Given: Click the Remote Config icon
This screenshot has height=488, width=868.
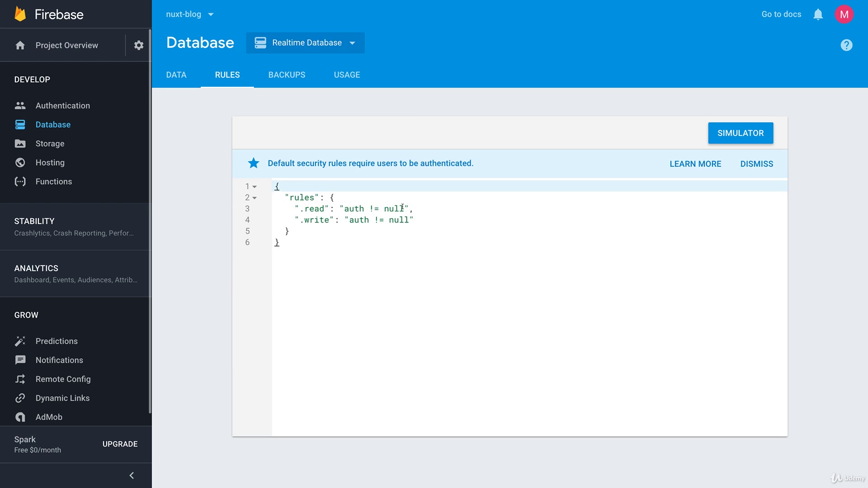Looking at the screenshot, I should pyautogui.click(x=20, y=379).
